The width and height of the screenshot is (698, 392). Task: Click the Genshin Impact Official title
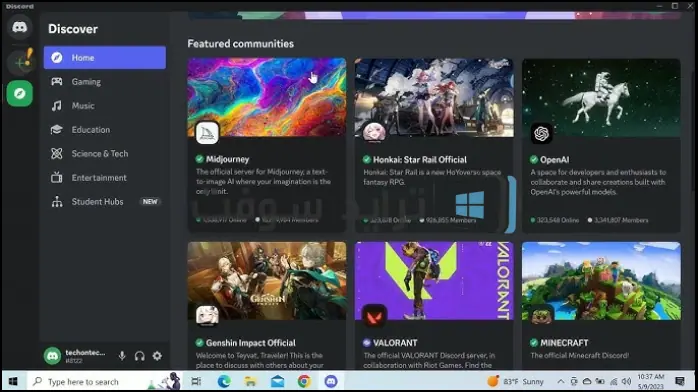(251, 343)
